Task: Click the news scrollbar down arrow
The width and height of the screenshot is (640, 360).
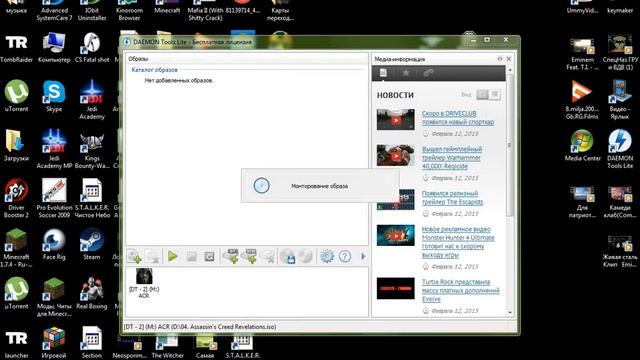Action: (510, 312)
